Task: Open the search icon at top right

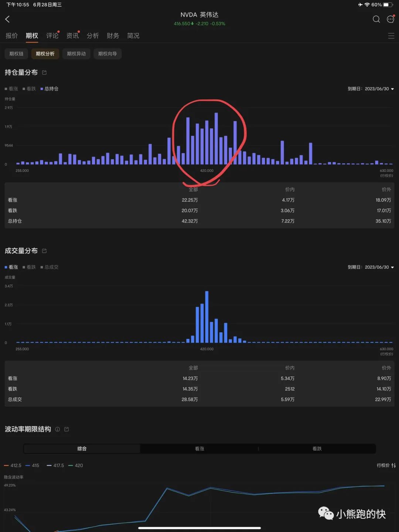Action: 376,19
